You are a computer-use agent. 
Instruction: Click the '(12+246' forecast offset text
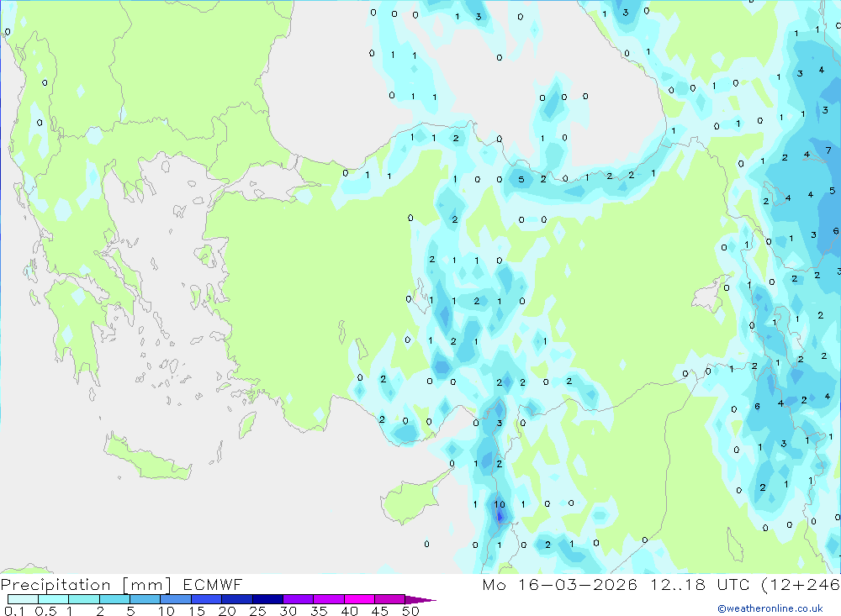coord(801,585)
